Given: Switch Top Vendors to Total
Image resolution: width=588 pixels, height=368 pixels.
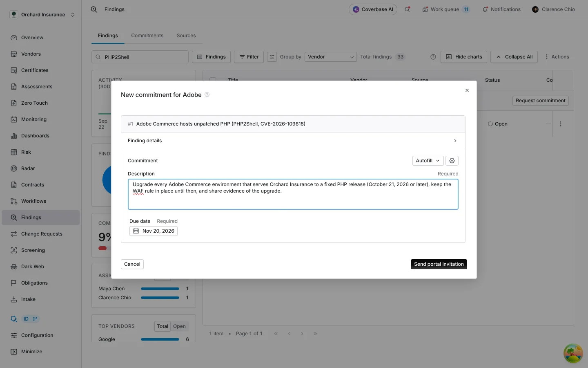Looking at the screenshot, I should point(163,326).
